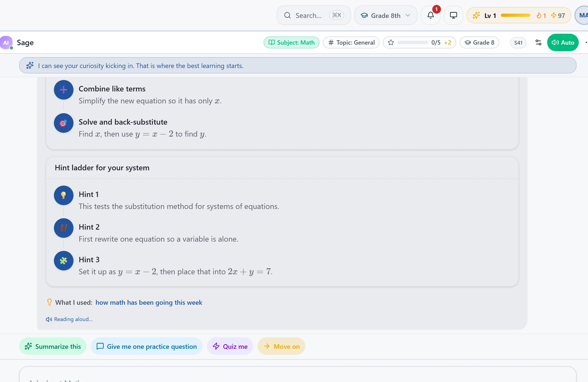Click the message input box at bottom
The width and height of the screenshot is (588, 382).
pyautogui.click(x=298, y=374)
